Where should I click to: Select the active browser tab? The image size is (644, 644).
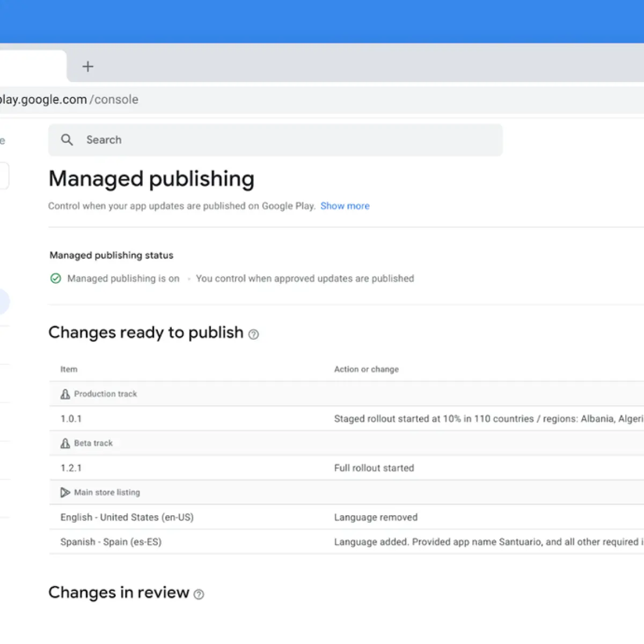point(32,66)
